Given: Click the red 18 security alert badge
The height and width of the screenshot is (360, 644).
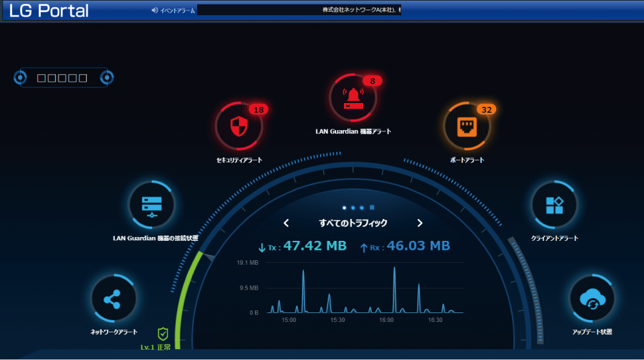Looking at the screenshot, I should pos(259,109).
